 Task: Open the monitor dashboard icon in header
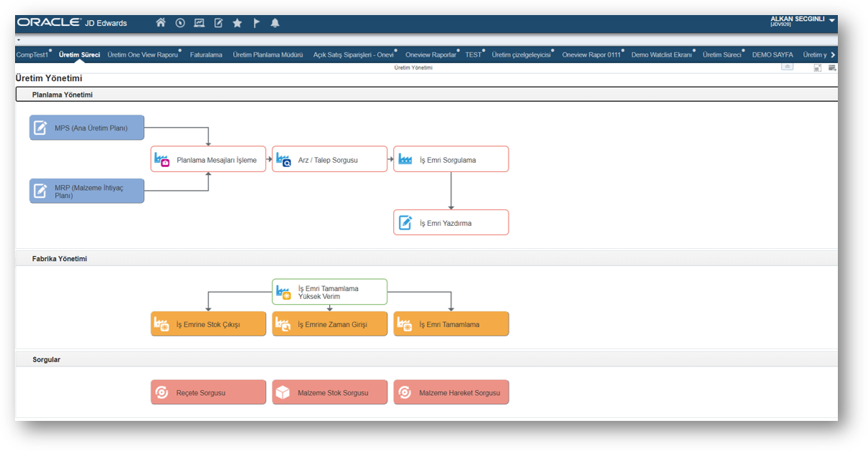point(199,23)
